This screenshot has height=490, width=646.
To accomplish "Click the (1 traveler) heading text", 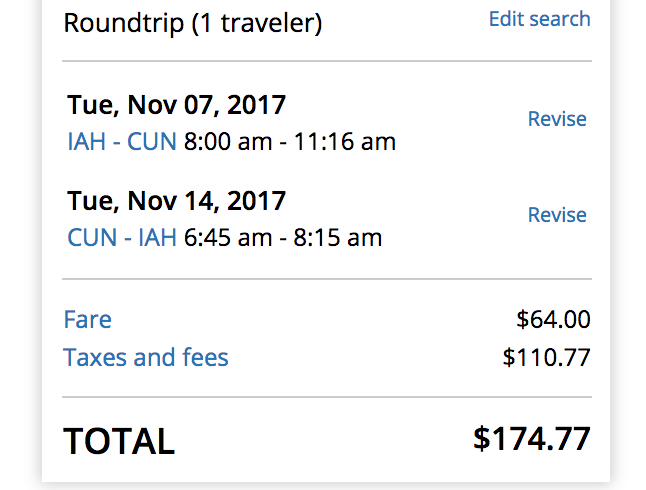I will click(257, 23).
